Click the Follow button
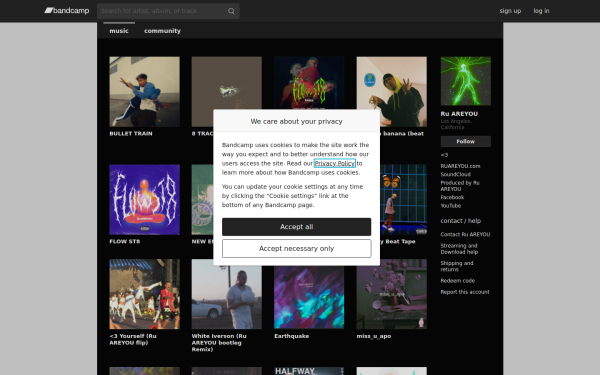The image size is (600, 375). tap(466, 141)
